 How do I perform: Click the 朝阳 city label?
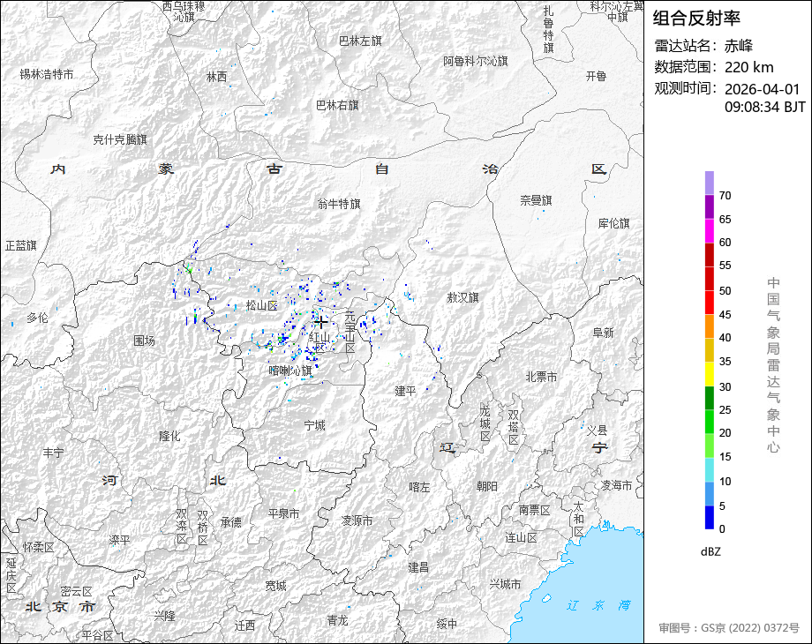(487, 486)
